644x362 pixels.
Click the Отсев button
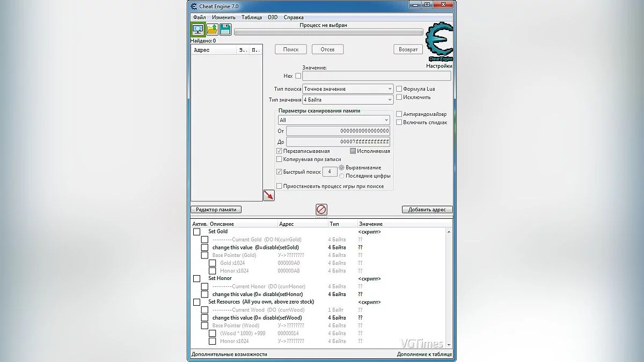pos(327,49)
